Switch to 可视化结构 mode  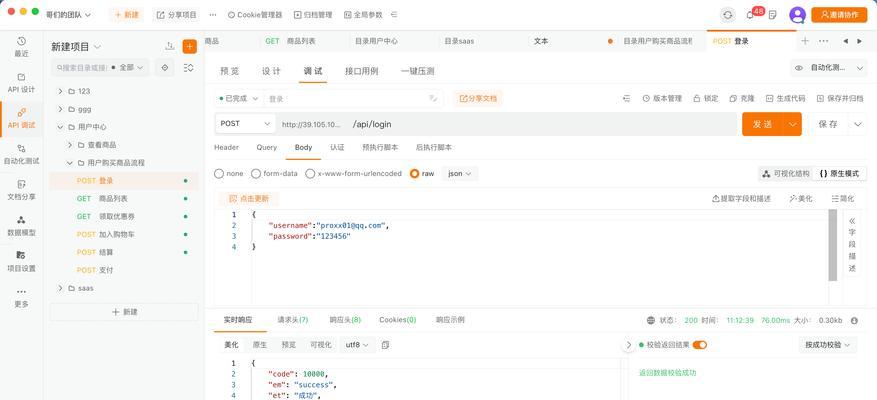[786, 174]
